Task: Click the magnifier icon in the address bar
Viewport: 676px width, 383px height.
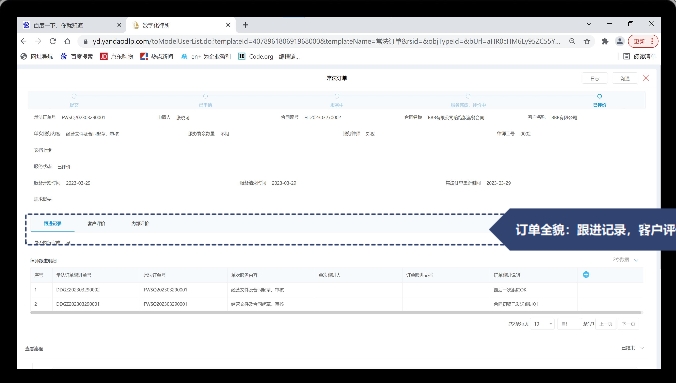Action: pos(572,41)
